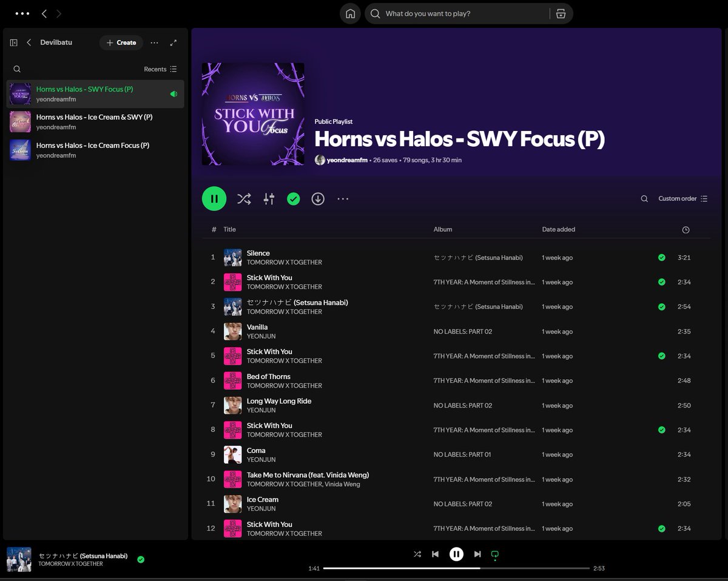Viewport: 728px width, 581px height.
Task: Toggle saved checkmark in now playing bar
Action: 141,559
